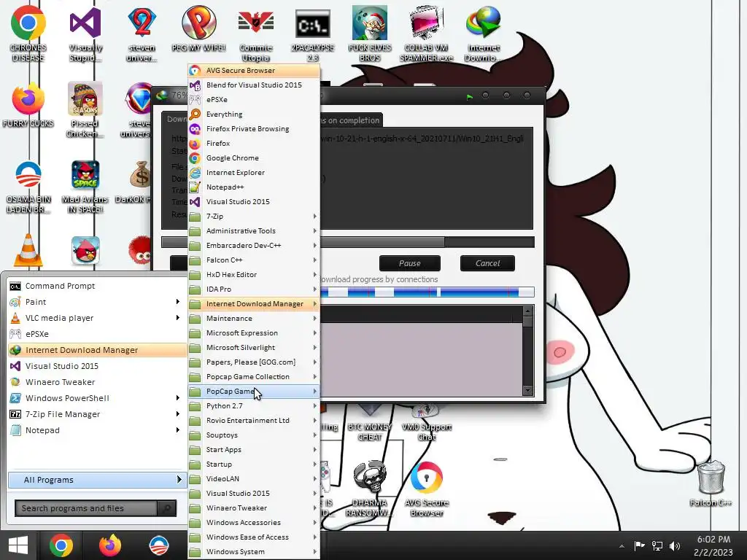
Task: Expand IDA Pro program folder
Action: click(x=254, y=289)
